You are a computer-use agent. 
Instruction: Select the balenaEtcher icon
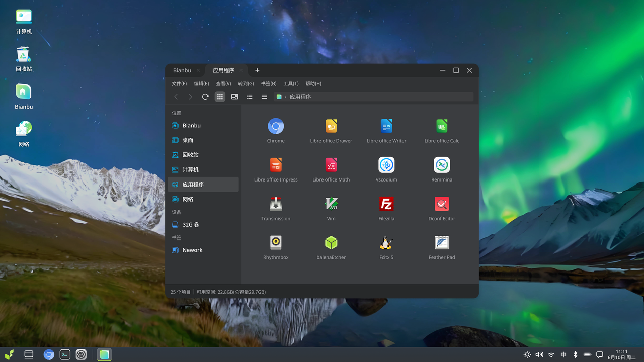(331, 243)
